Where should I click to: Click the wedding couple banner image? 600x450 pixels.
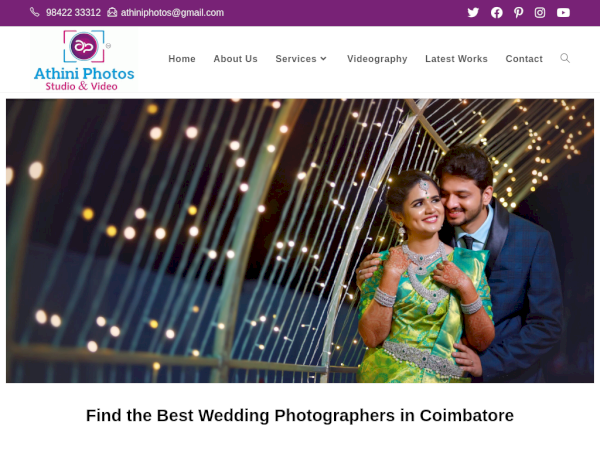(x=300, y=241)
